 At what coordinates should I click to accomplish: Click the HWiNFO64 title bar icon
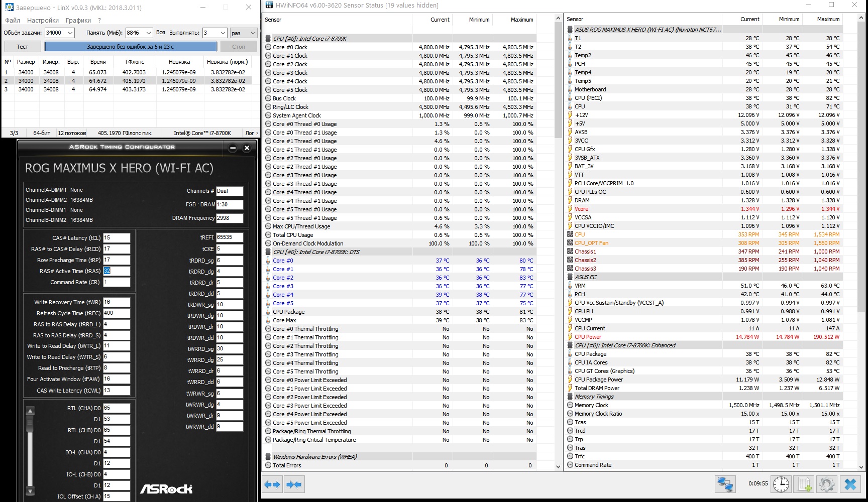[269, 5]
